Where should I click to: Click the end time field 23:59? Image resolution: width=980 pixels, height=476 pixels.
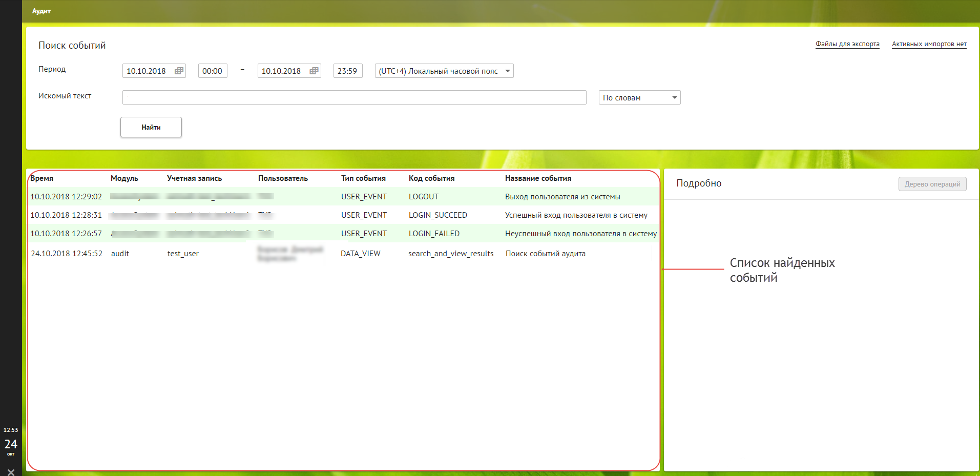click(x=347, y=71)
